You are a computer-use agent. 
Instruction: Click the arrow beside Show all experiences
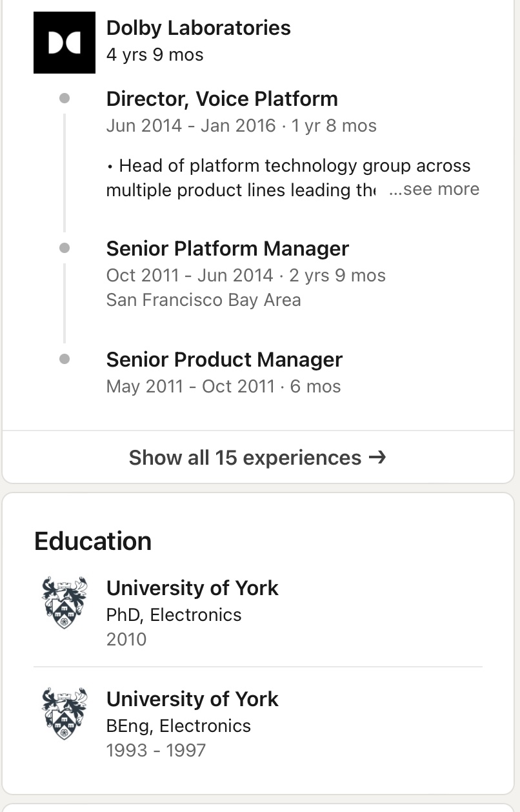(377, 457)
